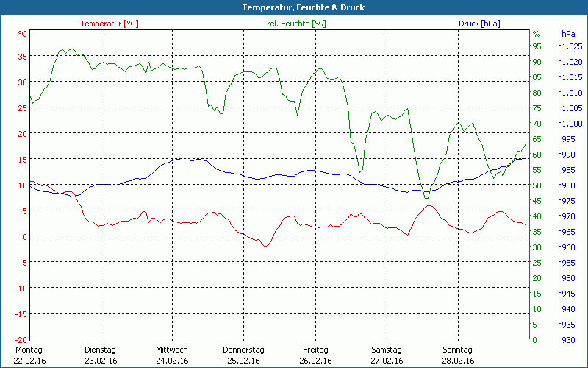Click blue pressure axis value "990"
Screen dimensions: 588x368
568,155
